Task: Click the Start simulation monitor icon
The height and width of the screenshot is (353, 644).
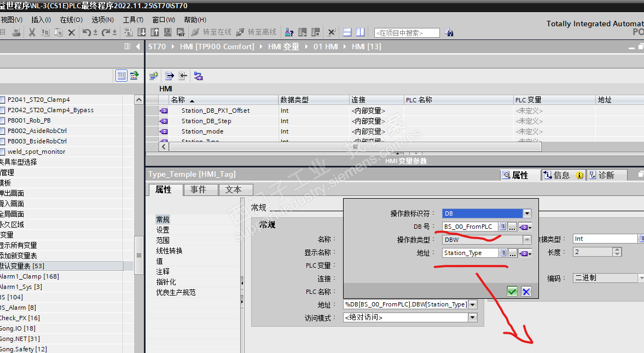Action: (x=167, y=32)
